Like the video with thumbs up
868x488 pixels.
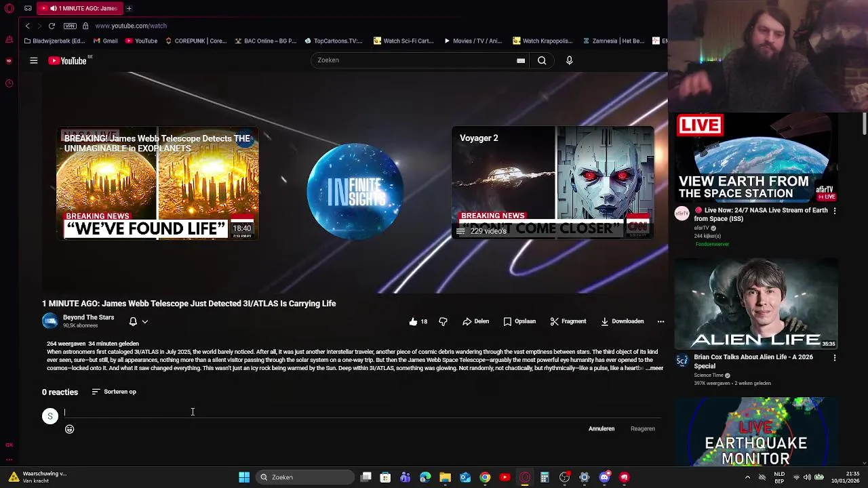(x=418, y=321)
